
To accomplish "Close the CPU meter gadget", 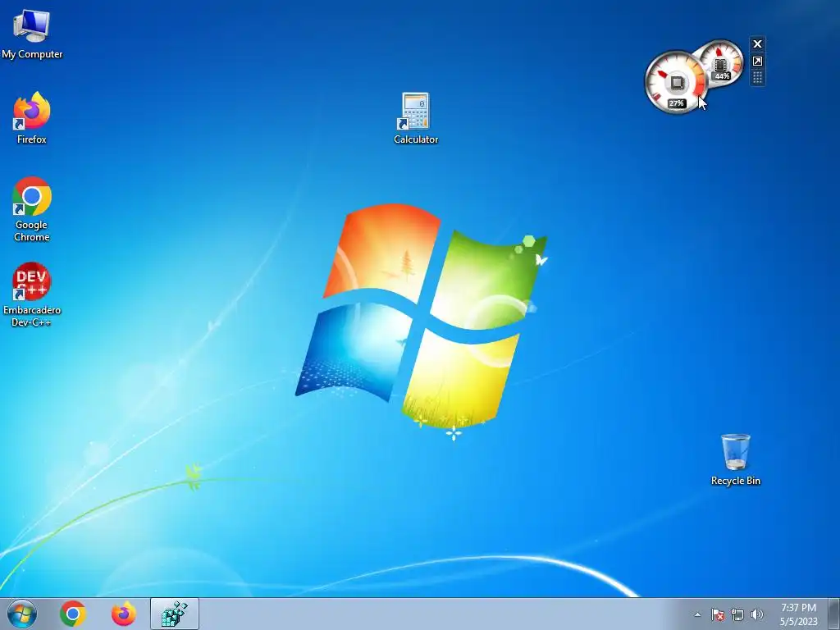I will click(x=757, y=44).
